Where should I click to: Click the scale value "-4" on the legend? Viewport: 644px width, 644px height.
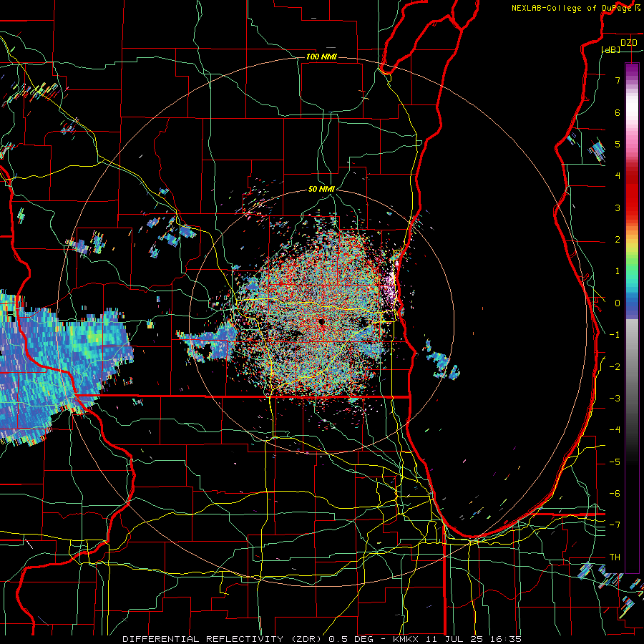615,430
